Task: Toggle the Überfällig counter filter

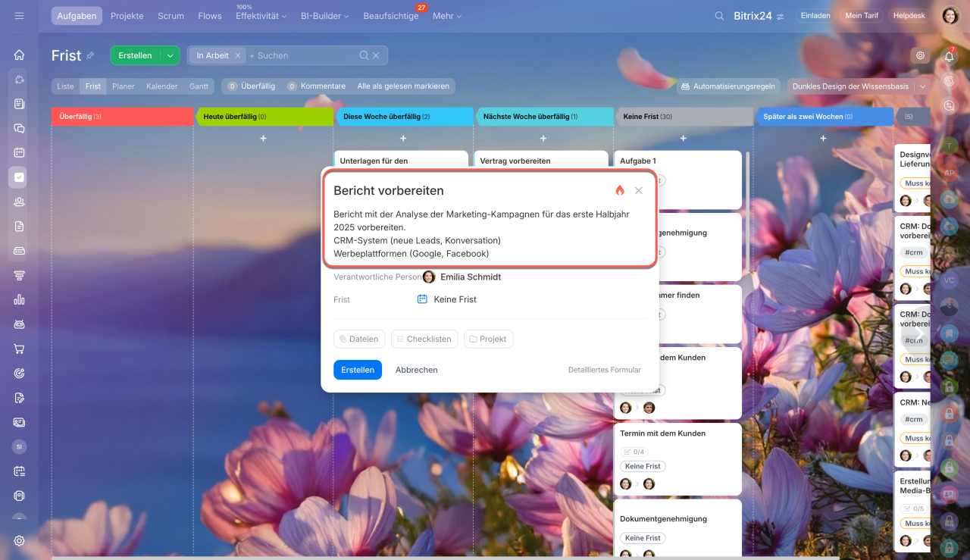Action: [252, 86]
